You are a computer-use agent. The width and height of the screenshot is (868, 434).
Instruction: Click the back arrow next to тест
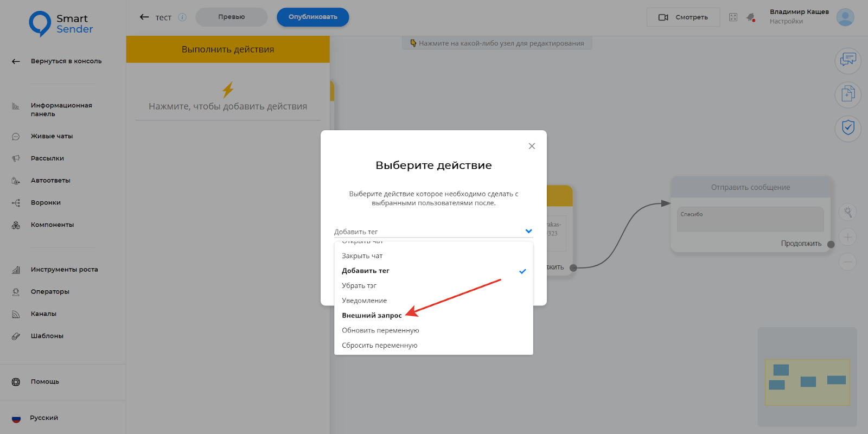tap(144, 17)
